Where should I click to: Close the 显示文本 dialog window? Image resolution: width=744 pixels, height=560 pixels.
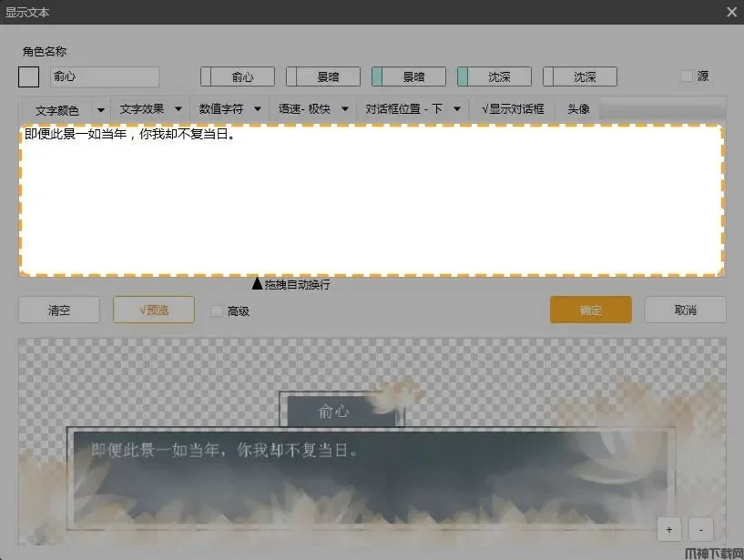click(x=731, y=12)
